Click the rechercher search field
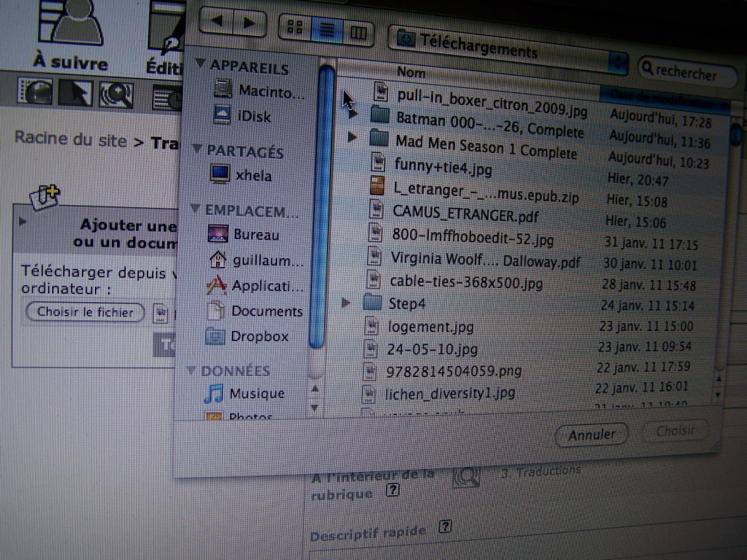Viewport: 747px width, 560px height. (x=688, y=72)
